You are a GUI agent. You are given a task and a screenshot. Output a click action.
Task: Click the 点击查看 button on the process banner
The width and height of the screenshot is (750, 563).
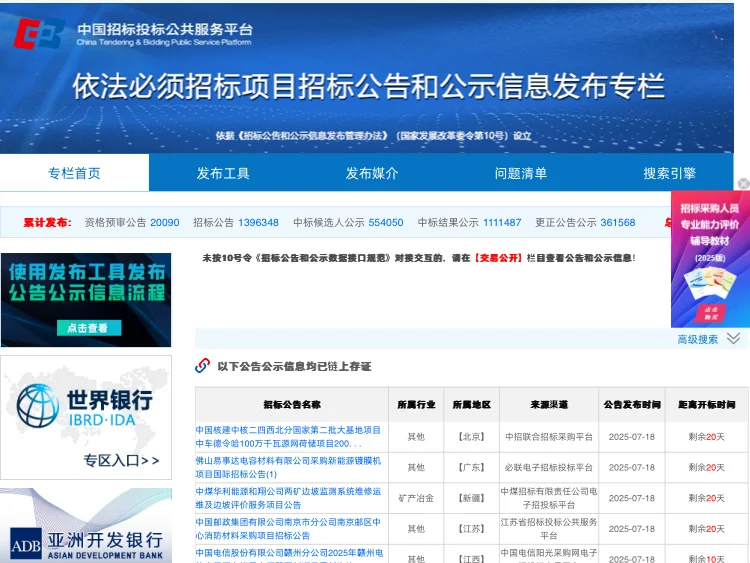tap(88, 328)
